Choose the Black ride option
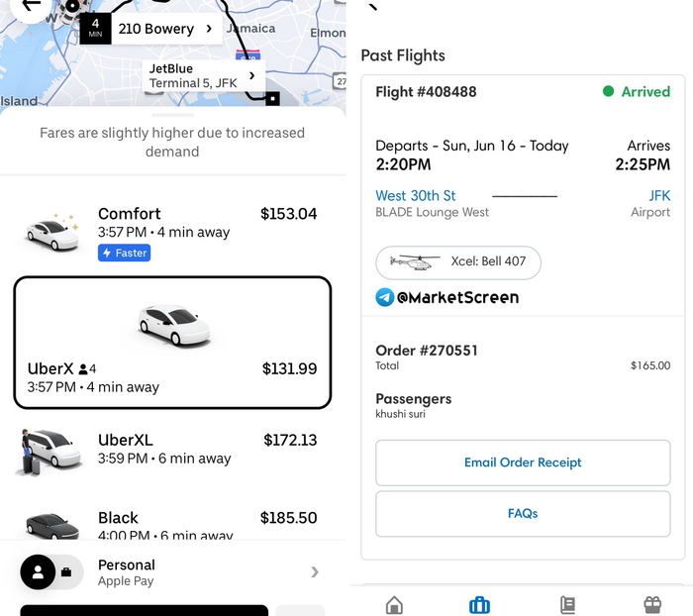693x616 pixels. coord(173,525)
